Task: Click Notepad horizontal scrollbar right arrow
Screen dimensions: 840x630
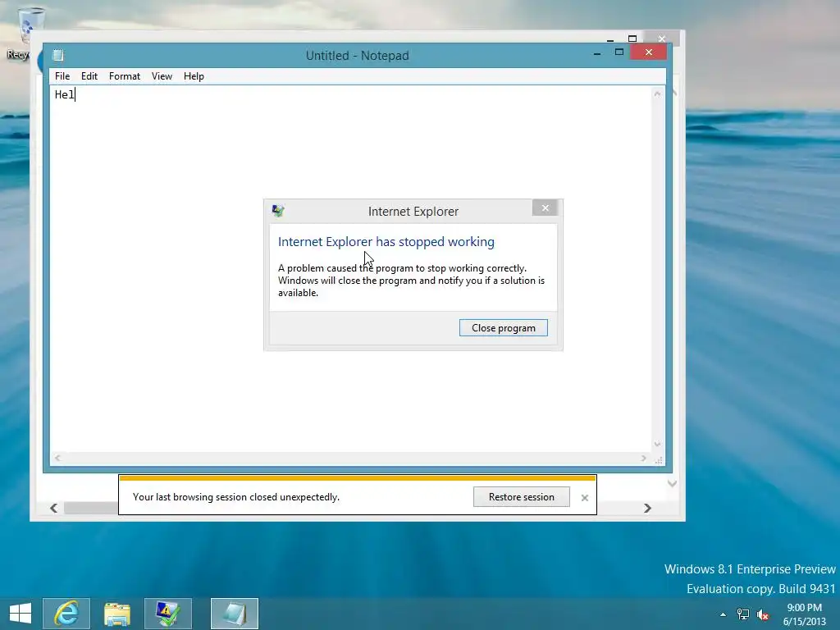Action: pyautogui.click(x=644, y=458)
